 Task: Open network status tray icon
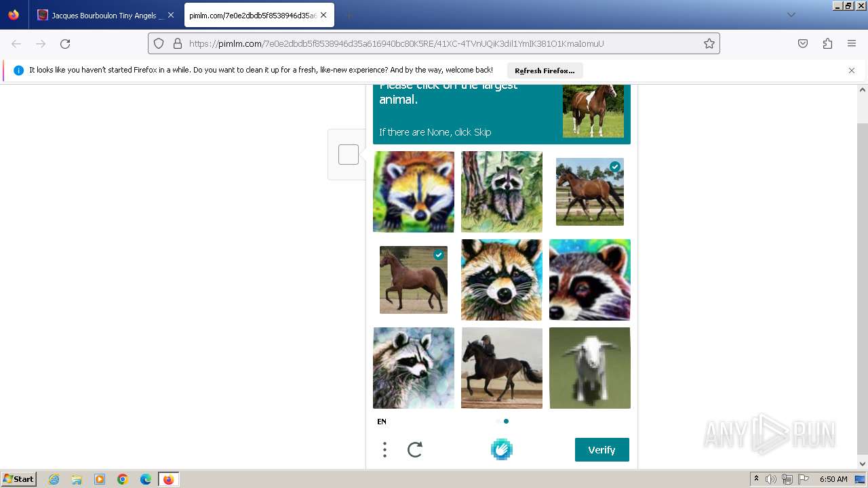click(787, 479)
